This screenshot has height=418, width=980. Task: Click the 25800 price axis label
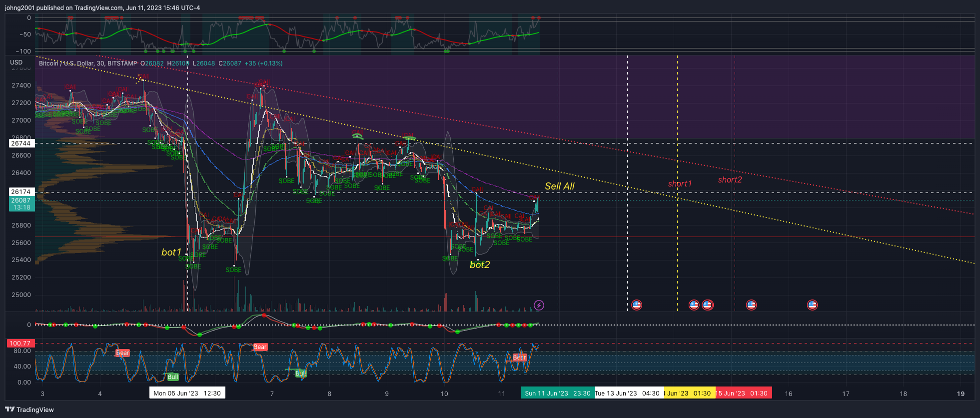tap(21, 225)
